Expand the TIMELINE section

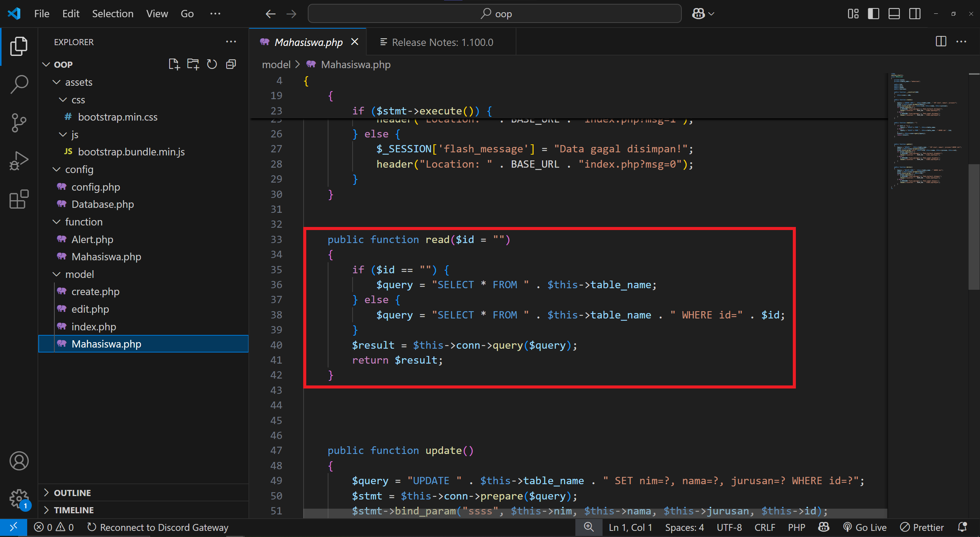pyautogui.click(x=73, y=510)
